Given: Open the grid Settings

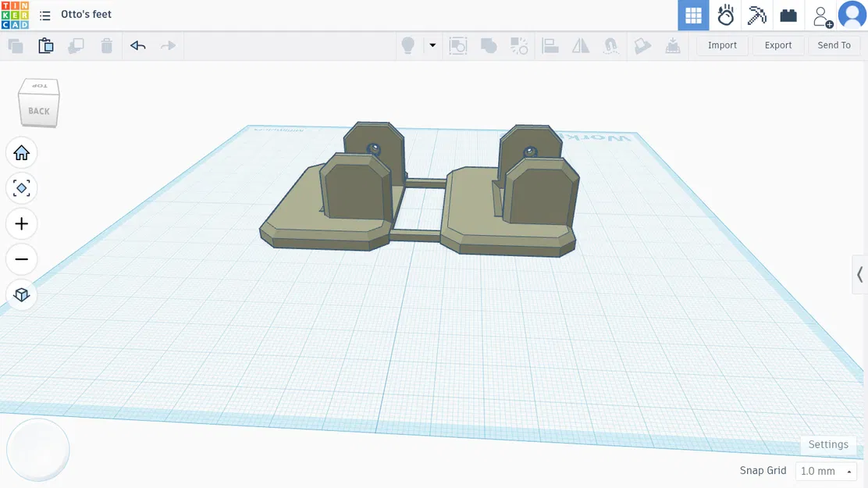Looking at the screenshot, I should point(828,444).
